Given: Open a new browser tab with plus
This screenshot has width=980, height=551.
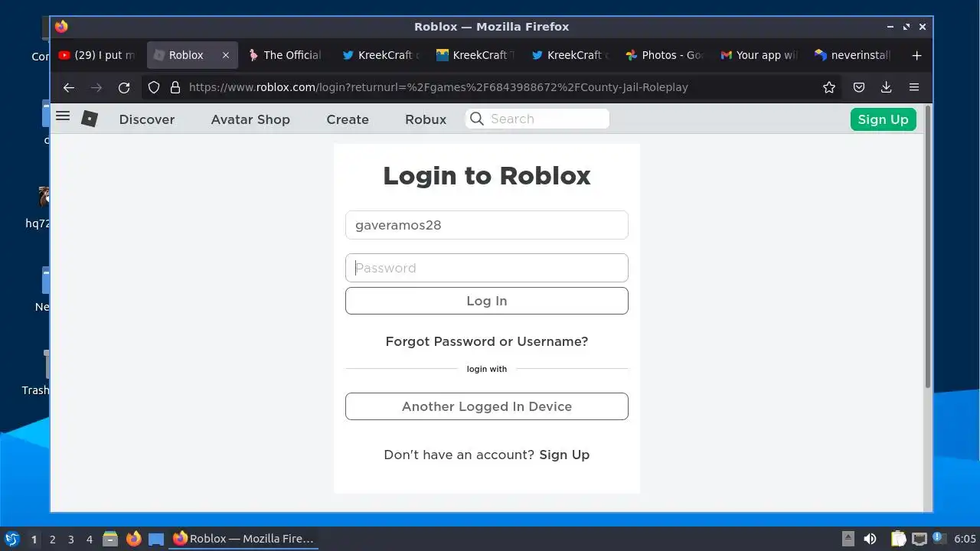Looking at the screenshot, I should [916, 55].
